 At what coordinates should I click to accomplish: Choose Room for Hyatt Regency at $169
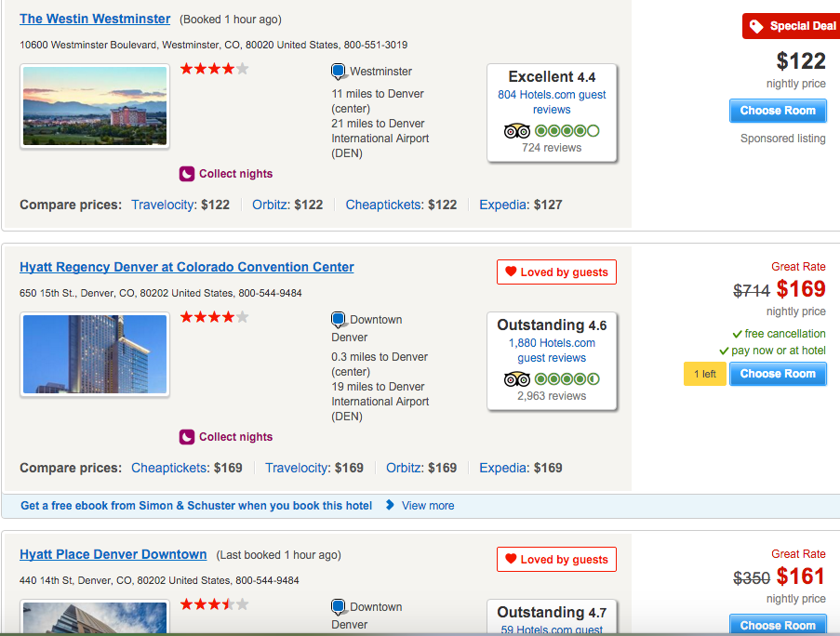tap(778, 374)
